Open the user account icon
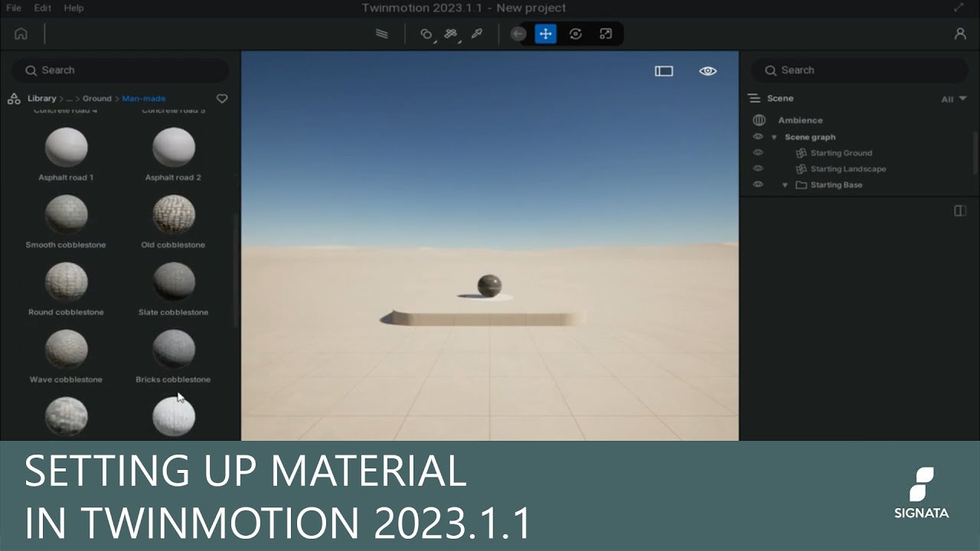This screenshot has width=980, height=551. (x=960, y=34)
